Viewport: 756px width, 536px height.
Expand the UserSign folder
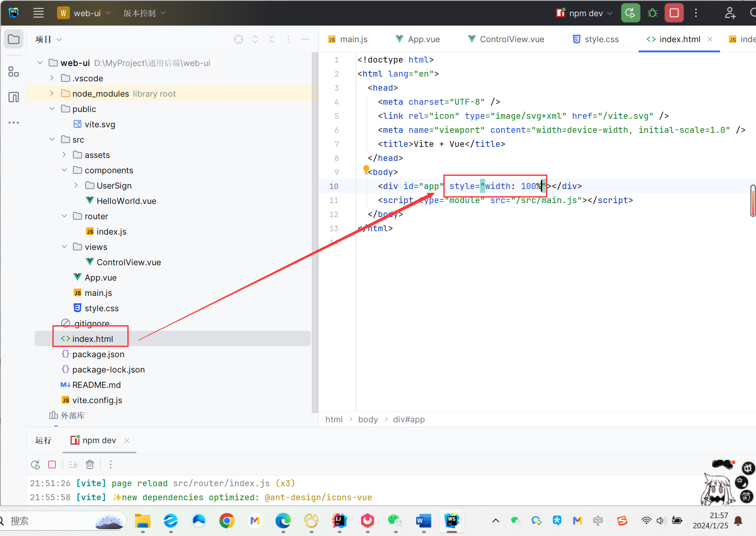tap(76, 185)
